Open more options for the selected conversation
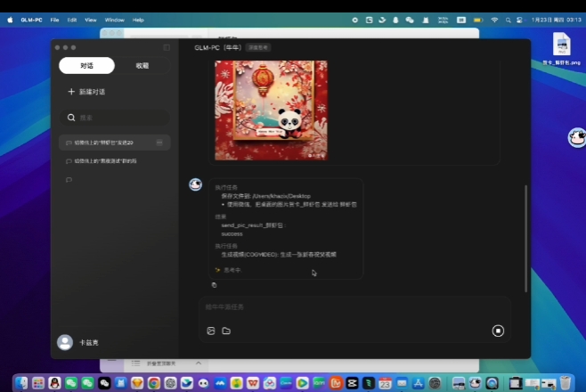The image size is (586, 392). tap(159, 143)
